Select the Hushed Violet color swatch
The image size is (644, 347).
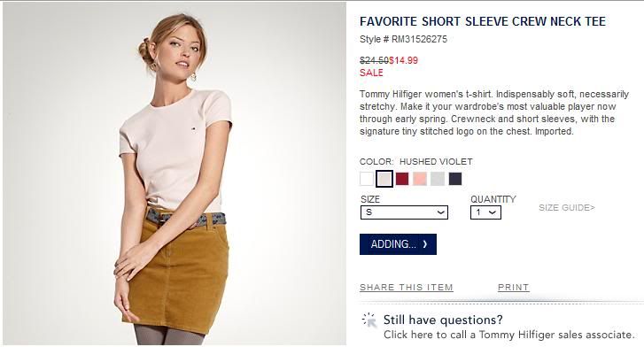pos(384,179)
